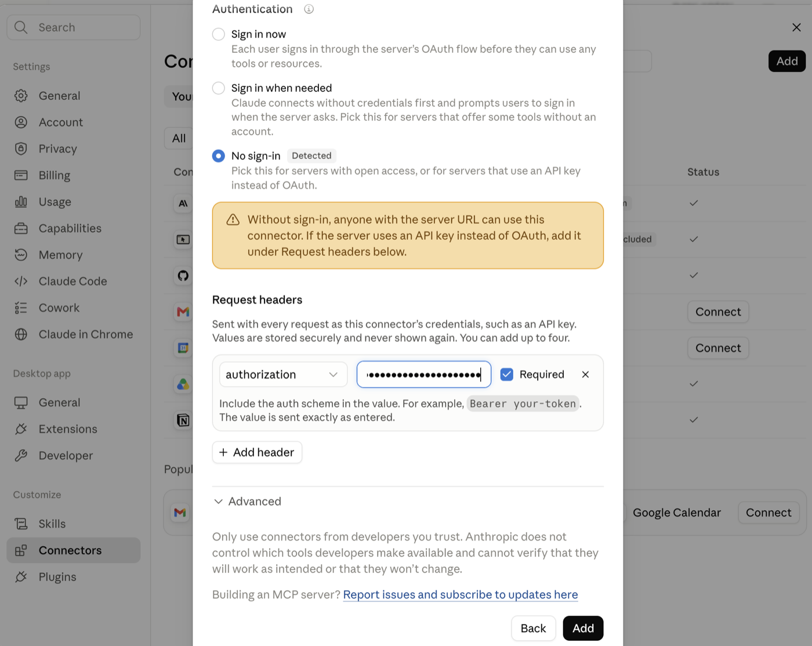Click the Gmail connector icon in list
The image size is (812, 646).
[x=183, y=312]
